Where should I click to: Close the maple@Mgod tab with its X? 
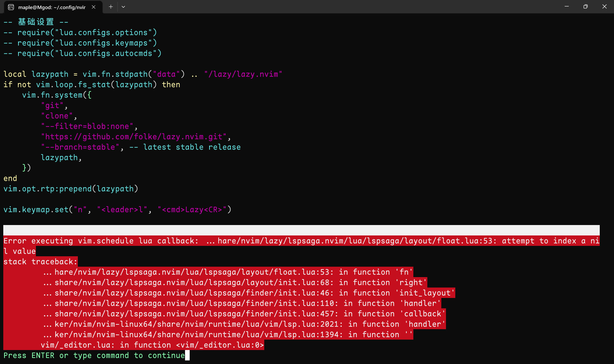coord(93,7)
